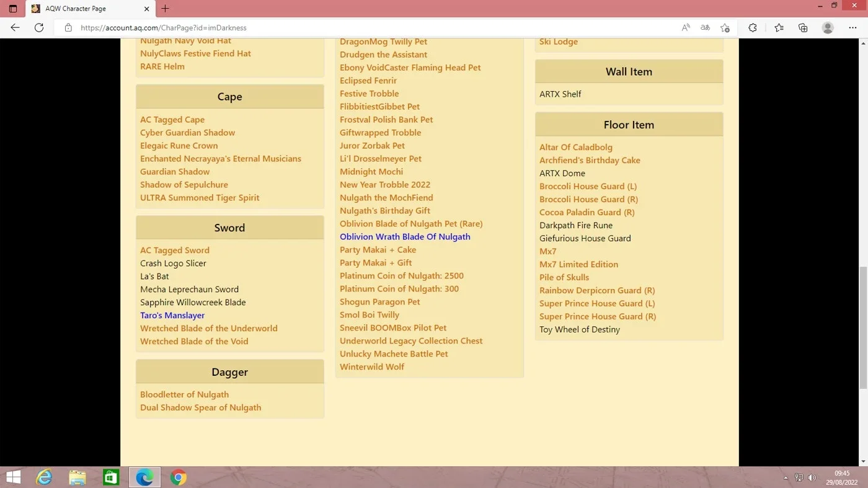Open the tab actions menu icon
The width and height of the screenshot is (868, 488).
pos(13,9)
